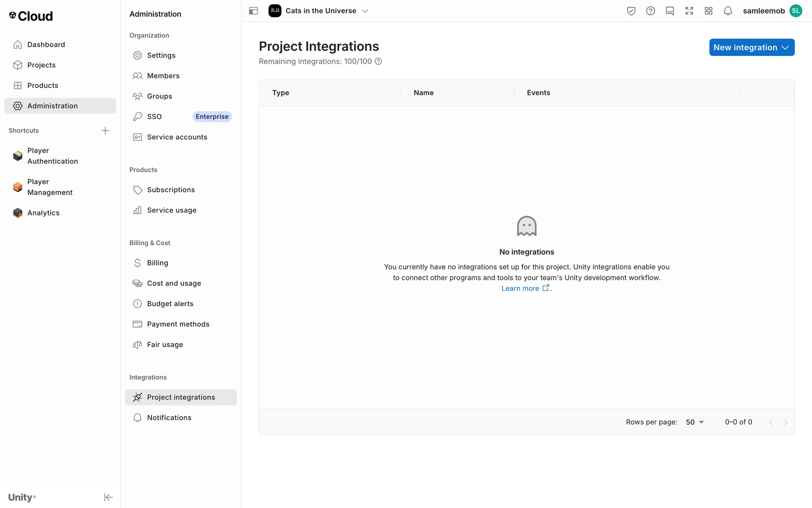Click remaining integrations info tooltip icon
Screen dimensions: 812x508
pyautogui.click(x=379, y=61)
